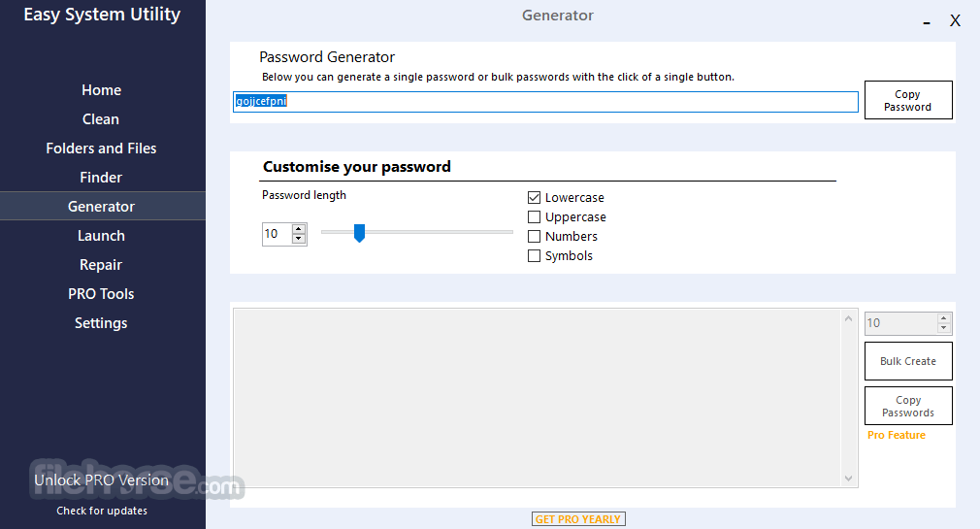
Task: Switch to the Finder section
Action: pos(101,178)
